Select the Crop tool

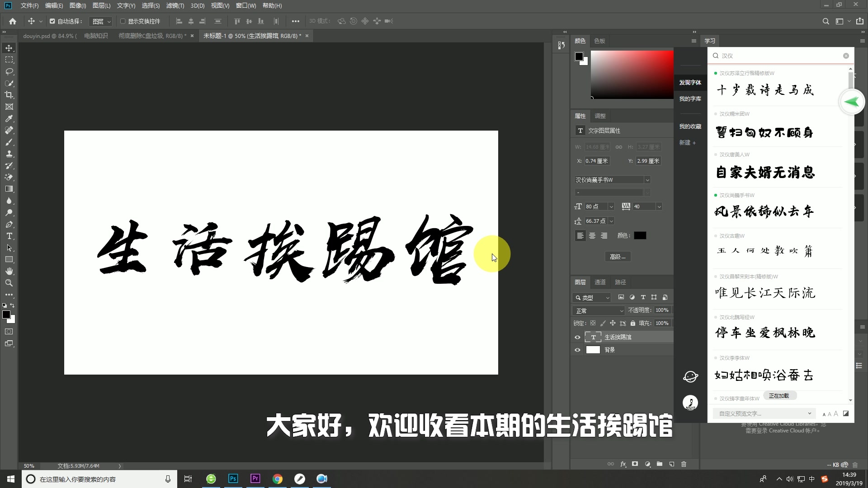(9, 95)
